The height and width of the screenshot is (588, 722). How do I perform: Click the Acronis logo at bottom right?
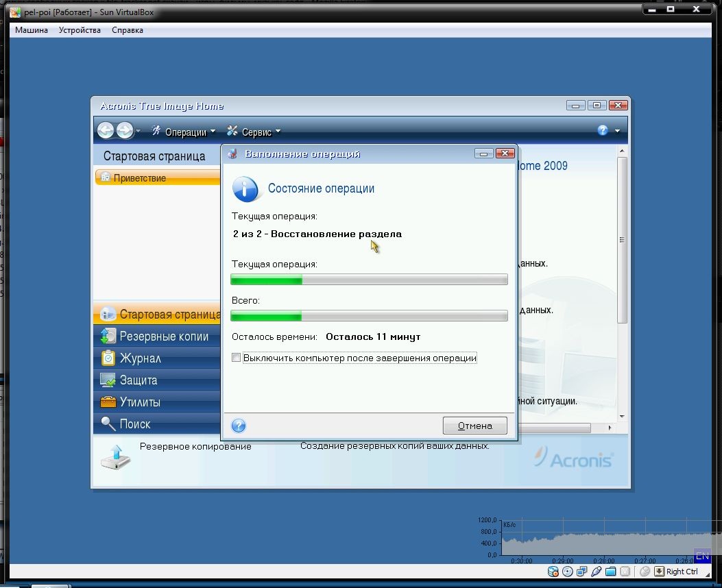point(574,458)
